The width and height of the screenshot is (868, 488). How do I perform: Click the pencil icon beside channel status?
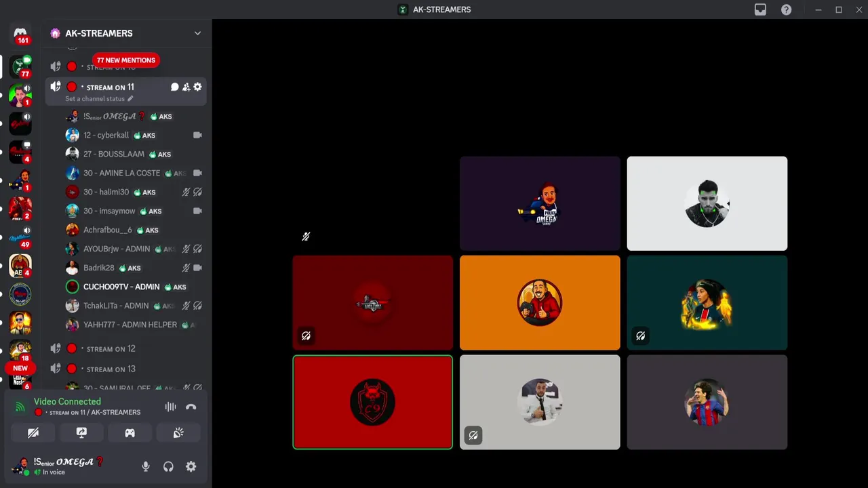coord(130,99)
